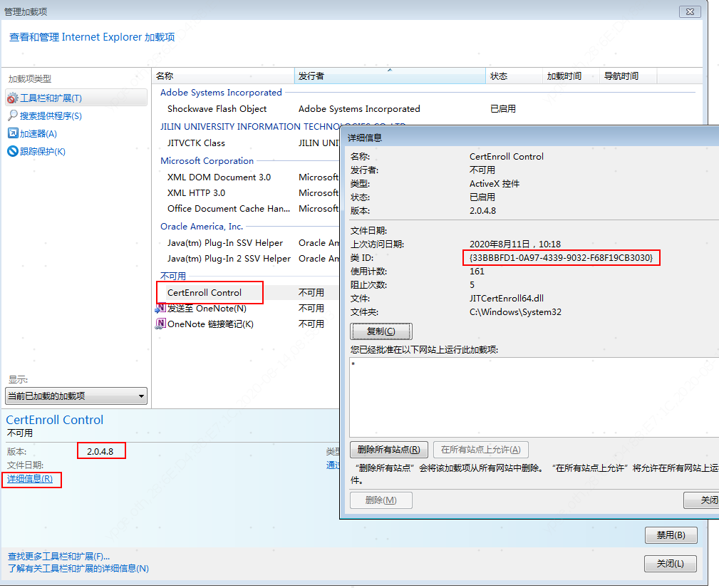Click the Oracle America, Inc. group header

point(202,226)
